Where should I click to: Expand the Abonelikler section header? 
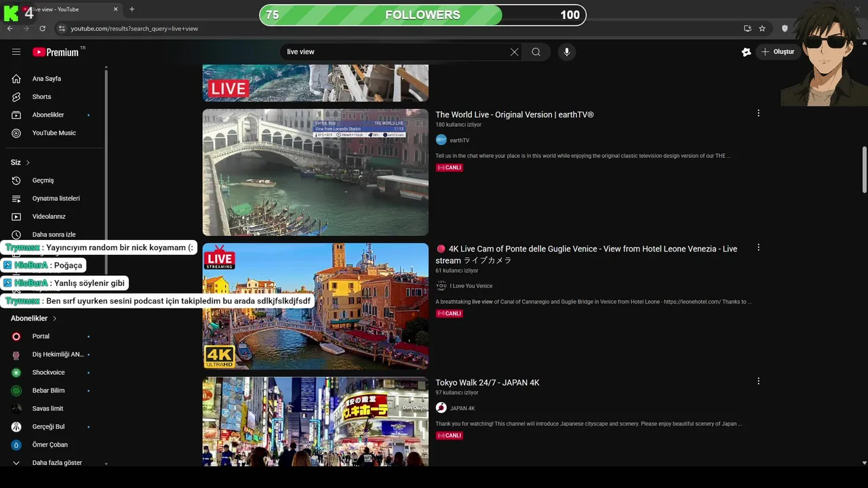[x=34, y=319]
